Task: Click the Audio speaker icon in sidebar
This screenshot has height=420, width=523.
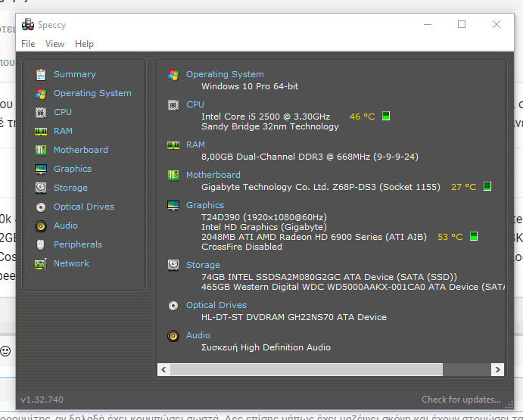Action: pos(41,226)
